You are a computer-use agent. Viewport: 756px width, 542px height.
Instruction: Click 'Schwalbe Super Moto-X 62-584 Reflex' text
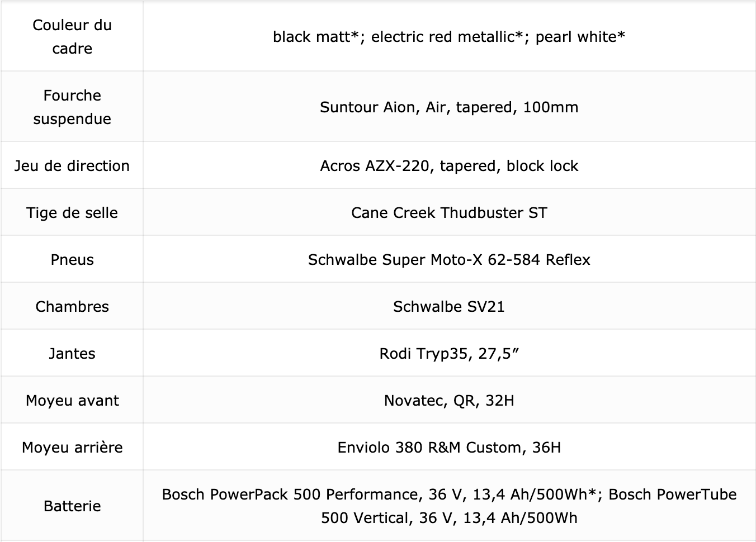[x=449, y=260]
